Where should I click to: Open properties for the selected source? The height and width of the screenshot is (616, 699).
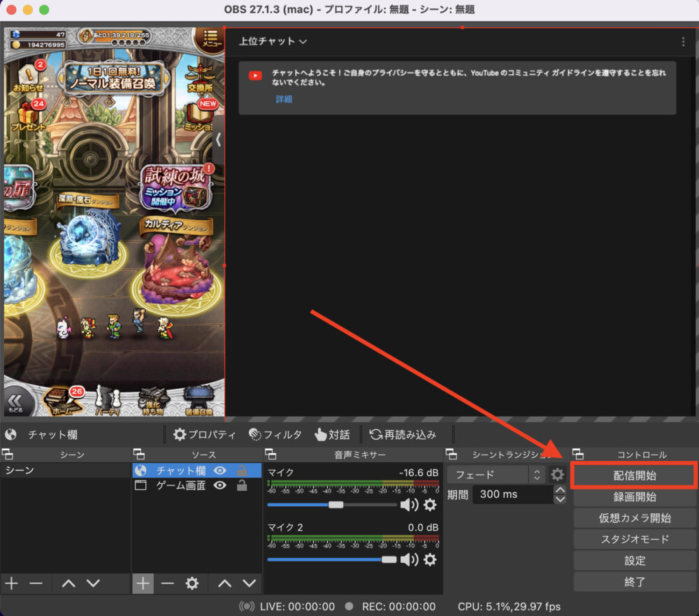pyautogui.click(x=205, y=434)
